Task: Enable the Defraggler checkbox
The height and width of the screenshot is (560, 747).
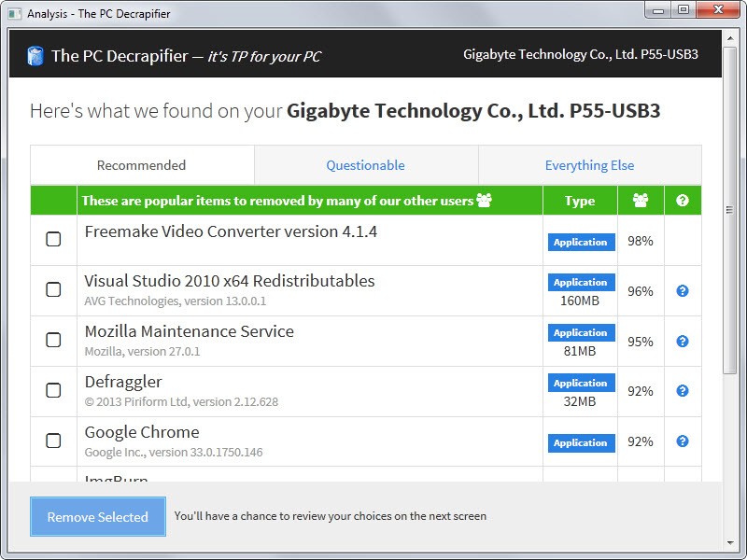Action: (53, 390)
